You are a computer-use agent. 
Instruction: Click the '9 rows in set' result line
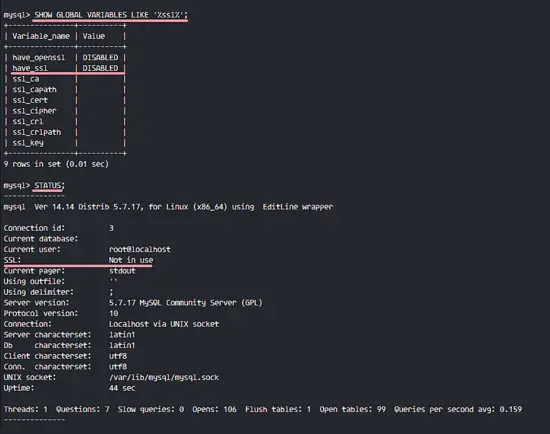tap(56, 164)
